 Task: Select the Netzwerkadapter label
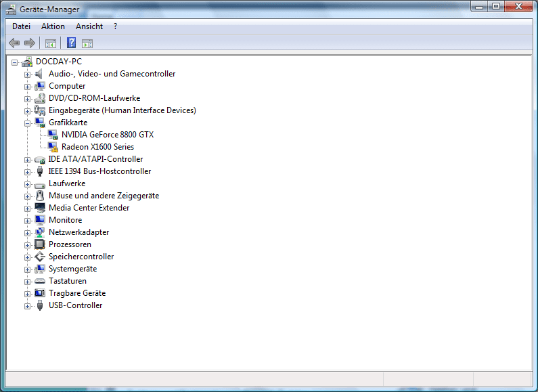click(x=79, y=232)
